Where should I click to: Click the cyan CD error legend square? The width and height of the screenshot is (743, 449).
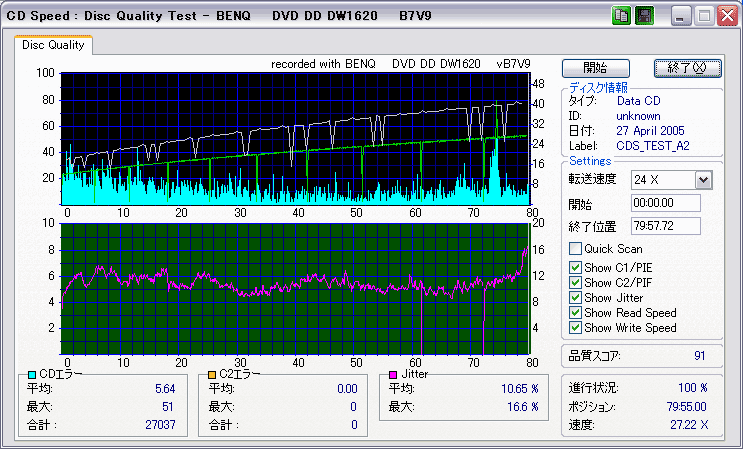point(32,374)
